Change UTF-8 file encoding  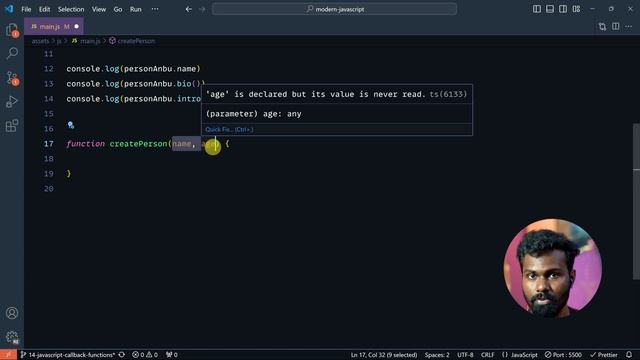click(465, 355)
